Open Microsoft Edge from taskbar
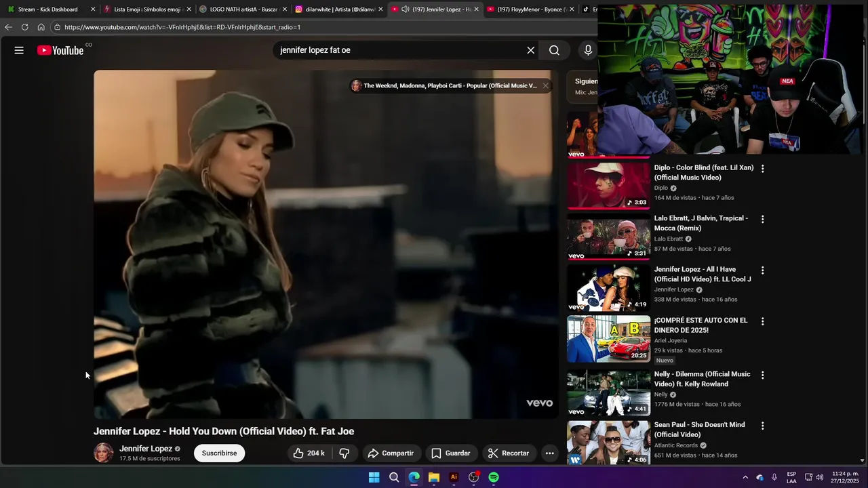This screenshot has height=488, width=868. pyautogui.click(x=414, y=477)
